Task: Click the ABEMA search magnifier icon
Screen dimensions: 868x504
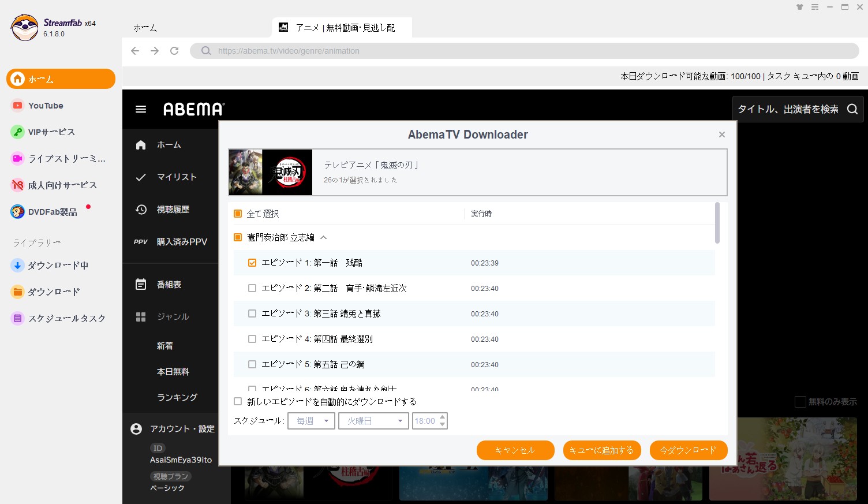Action: point(852,109)
